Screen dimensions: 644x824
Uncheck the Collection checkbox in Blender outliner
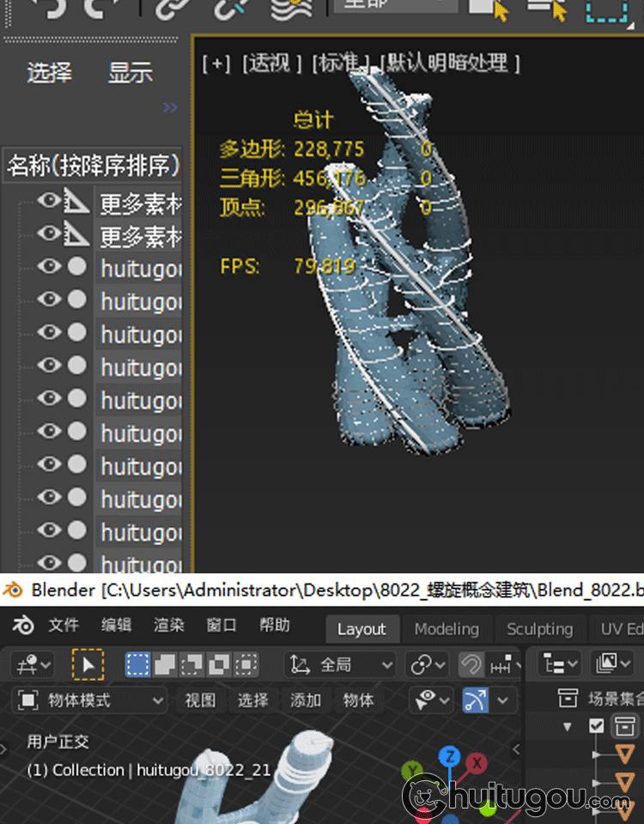point(597,726)
